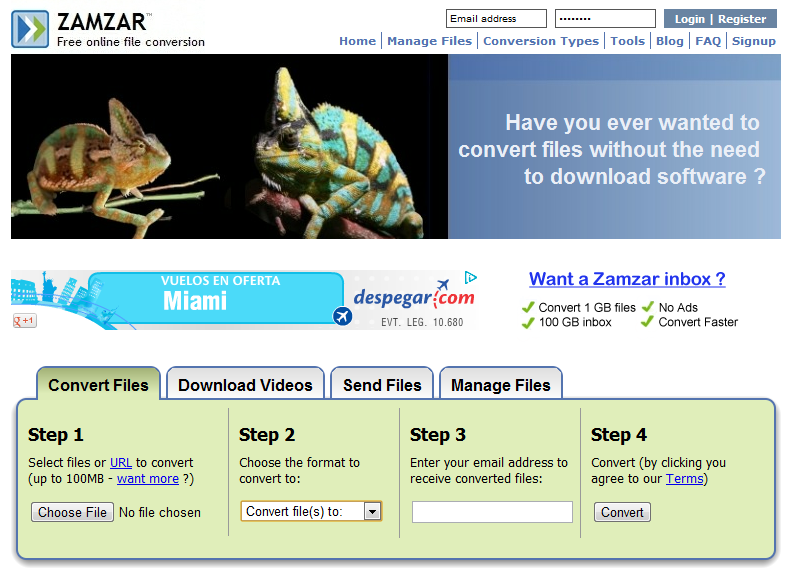Open the 'Convert file(s) to:' format dropdown
790x568 pixels.
point(311,511)
